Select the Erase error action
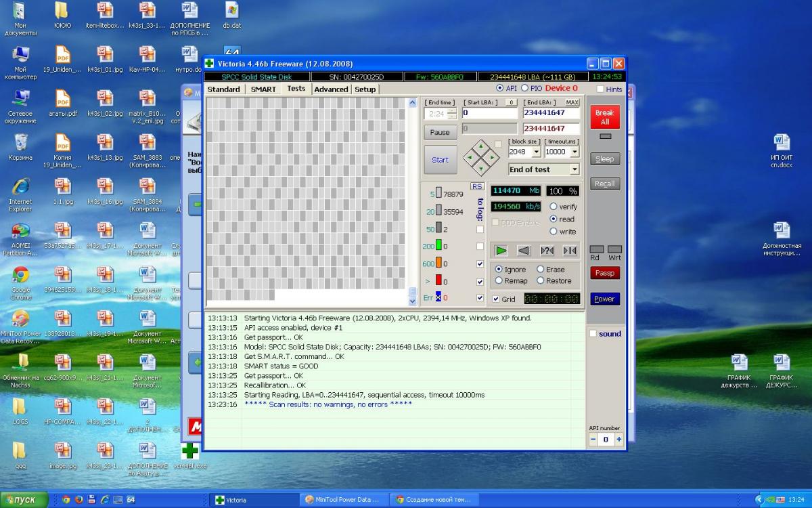 point(541,269)
